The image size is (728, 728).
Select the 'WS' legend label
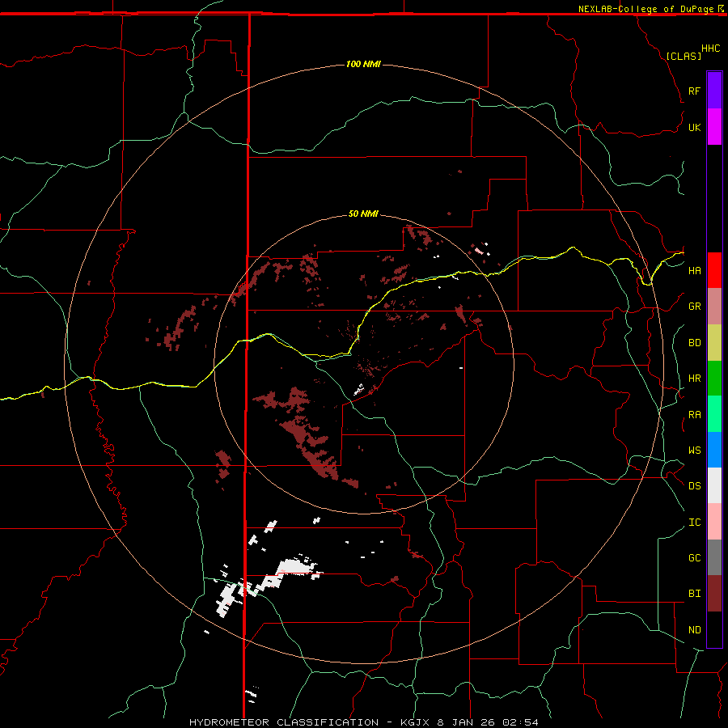tap(694, 450)
